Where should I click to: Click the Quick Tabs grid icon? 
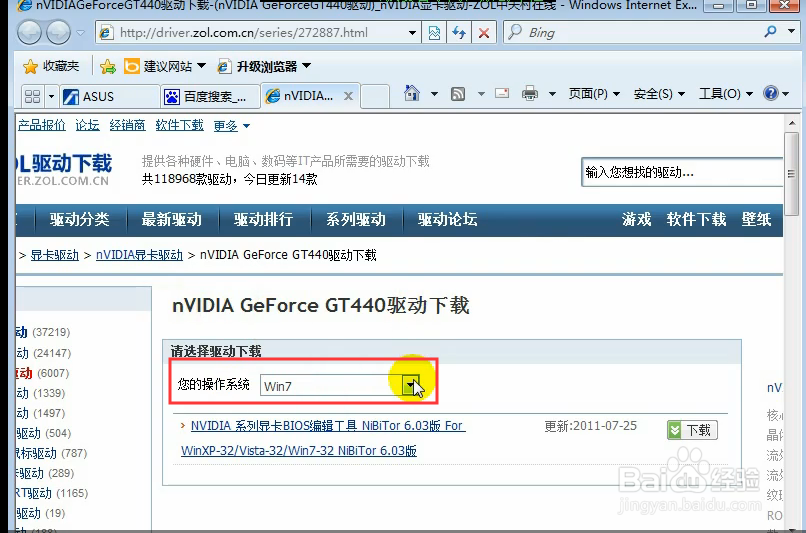(32, 96)
